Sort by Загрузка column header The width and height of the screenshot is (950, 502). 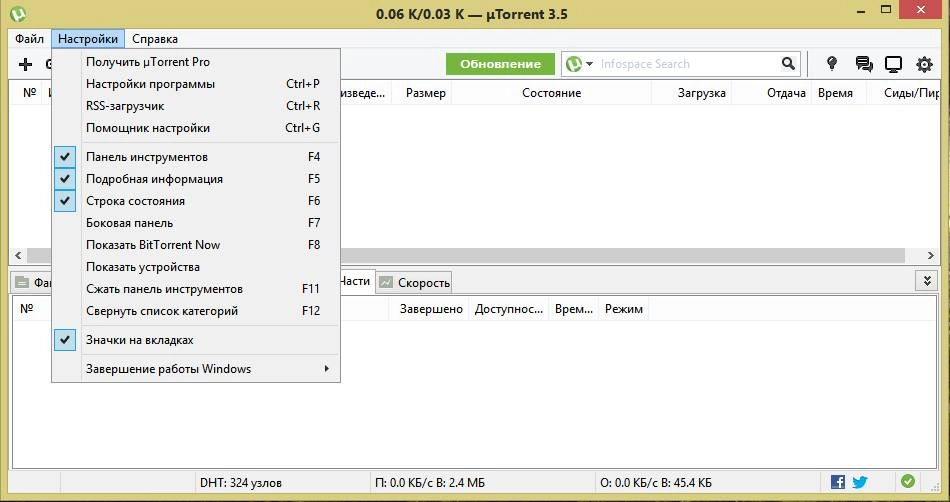(691, 93)
